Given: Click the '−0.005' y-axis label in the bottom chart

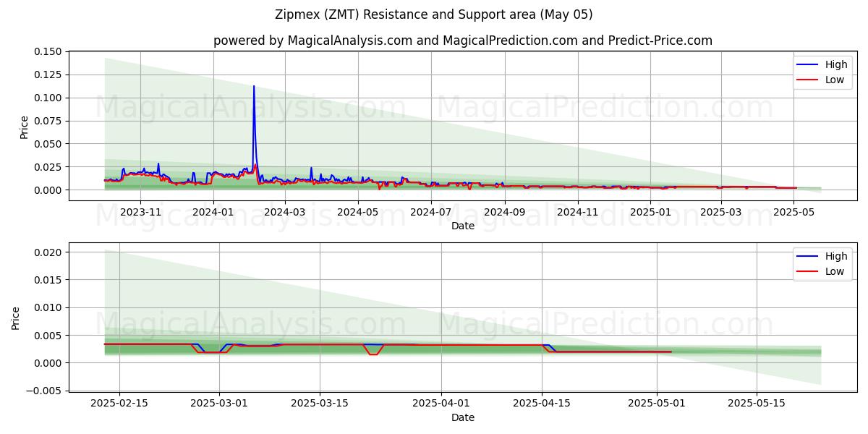Looking at the screenshot, I should [43, 390].
